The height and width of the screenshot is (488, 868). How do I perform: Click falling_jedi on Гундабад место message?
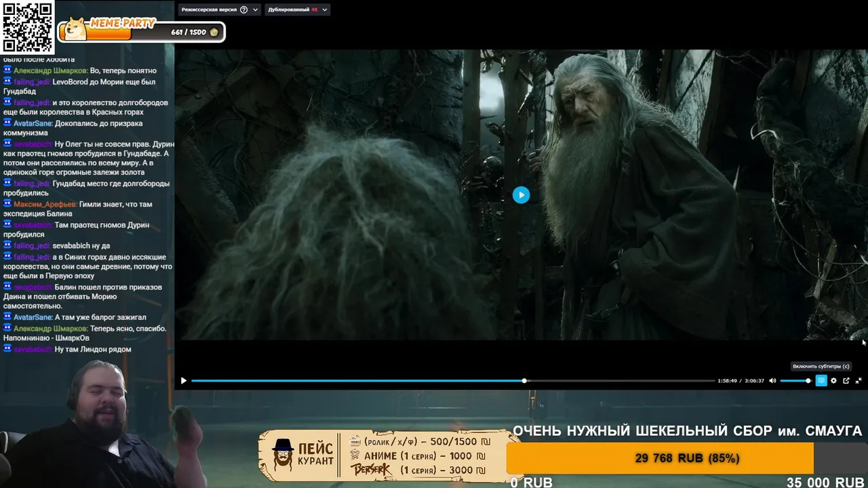(31, 184)
